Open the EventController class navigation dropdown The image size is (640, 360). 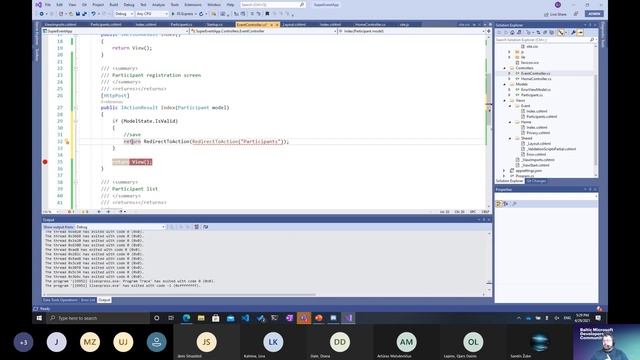264,31
